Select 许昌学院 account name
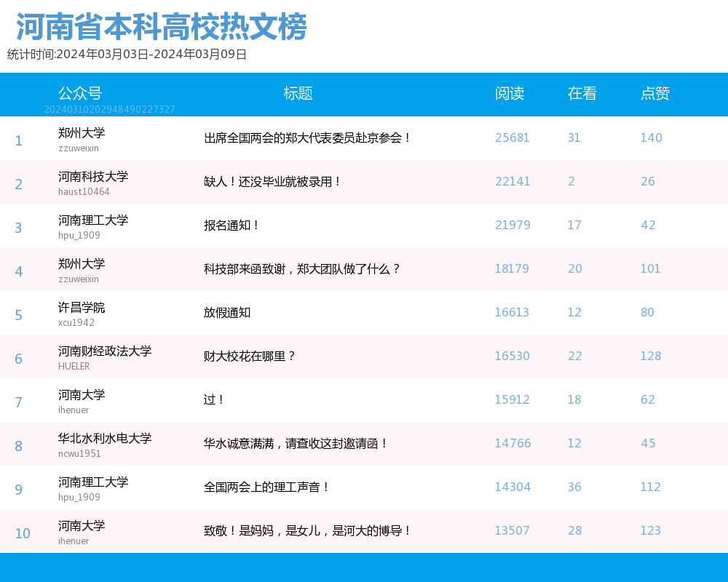Image resolution: width=728 pixels, height=582 pixels. pyautogui.click(x=82, y=307)
